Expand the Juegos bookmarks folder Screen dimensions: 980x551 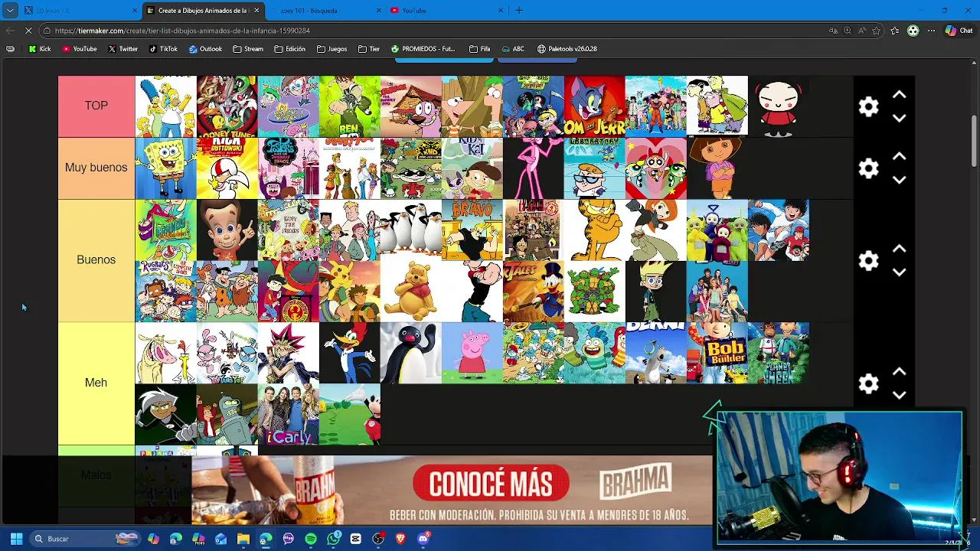[x=332, y=49]
